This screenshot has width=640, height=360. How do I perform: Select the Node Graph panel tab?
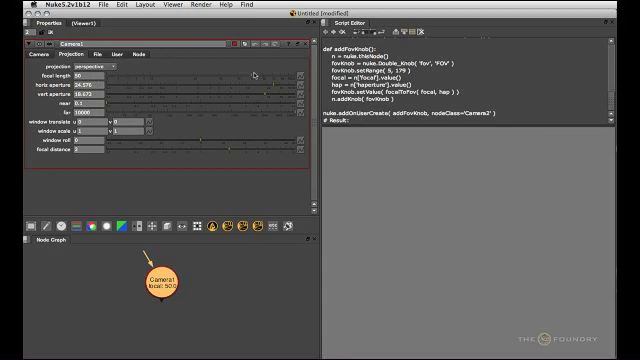[x=51, y=240]
